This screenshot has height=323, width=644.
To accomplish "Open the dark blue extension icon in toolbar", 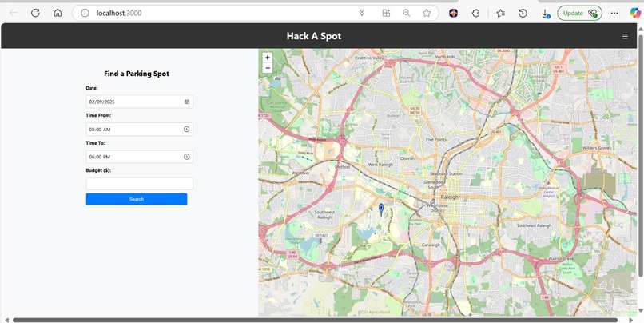I will [453, 13].
